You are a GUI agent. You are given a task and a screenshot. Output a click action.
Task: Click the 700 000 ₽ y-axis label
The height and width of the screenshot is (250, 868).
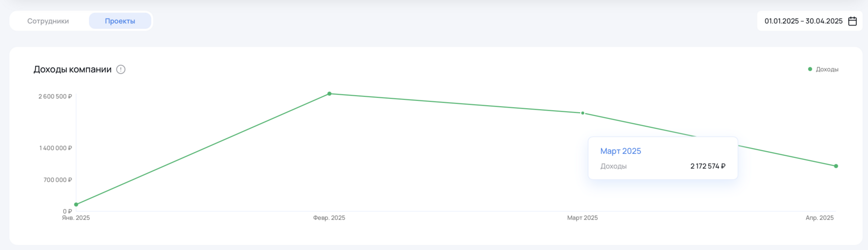pyautogui.click(x=58, y=180)
